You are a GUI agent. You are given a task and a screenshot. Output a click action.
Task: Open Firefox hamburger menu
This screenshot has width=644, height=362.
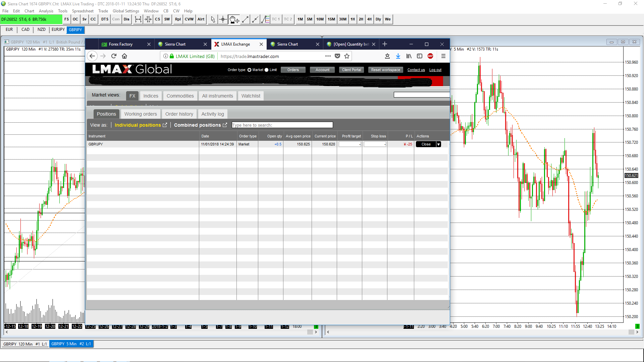point(443,56)
